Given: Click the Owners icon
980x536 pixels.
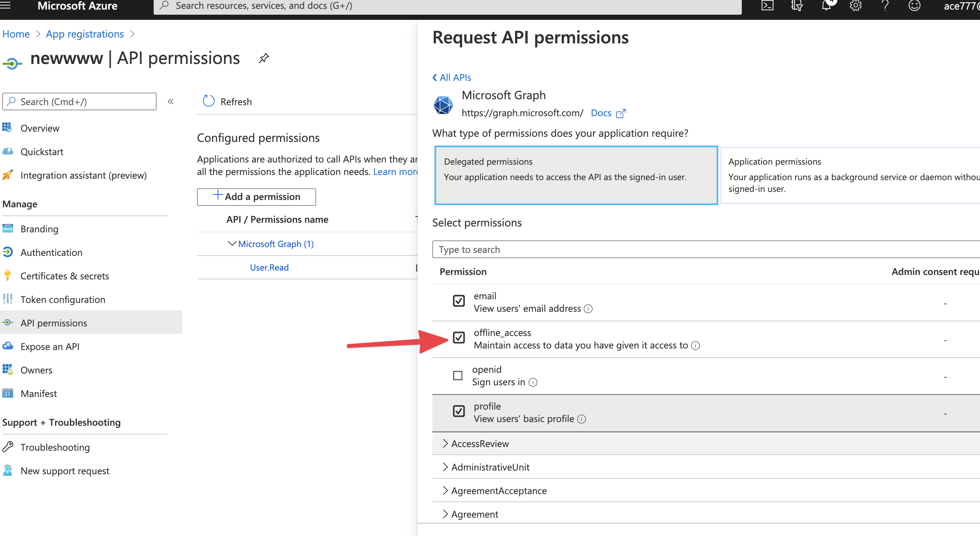Looking at the screenshot, I should pyautogui.click(x=7, y=370).
